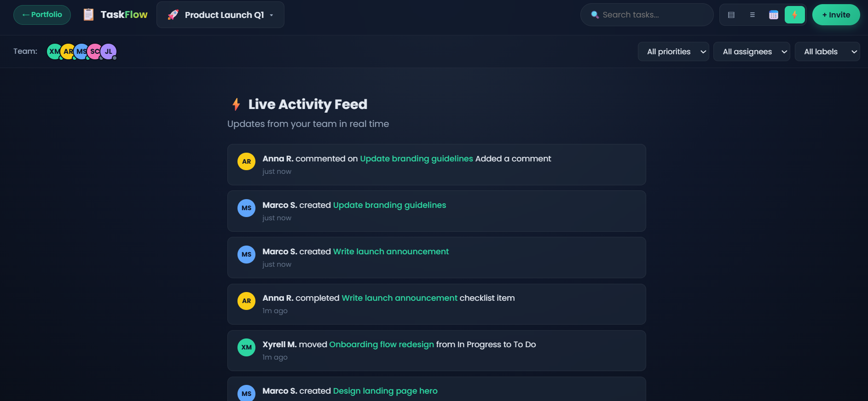Open the Product Launch Q1 project dropdown
The height and width of the screenshot is (401, 868).
220,15
